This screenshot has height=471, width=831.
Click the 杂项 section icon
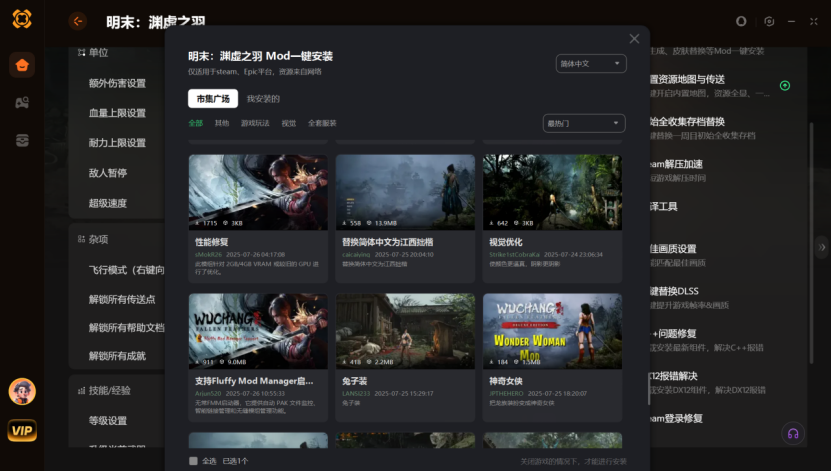[x=81, y=239]
